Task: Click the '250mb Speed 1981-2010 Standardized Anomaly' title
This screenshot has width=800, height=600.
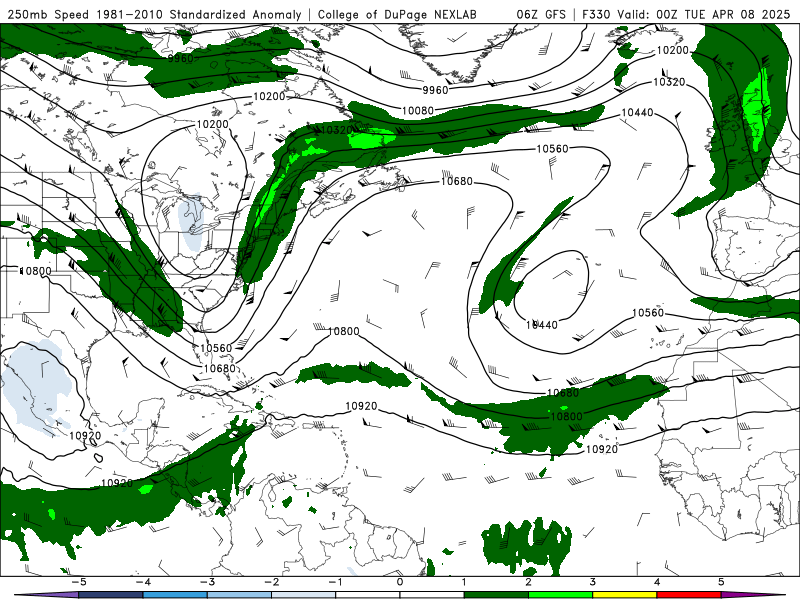Action: point(155,14)
